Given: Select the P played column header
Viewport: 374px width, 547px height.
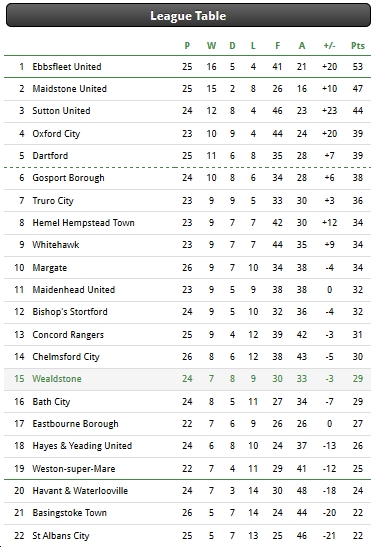Looking at the screenshot, I should [x=187, y=46].
